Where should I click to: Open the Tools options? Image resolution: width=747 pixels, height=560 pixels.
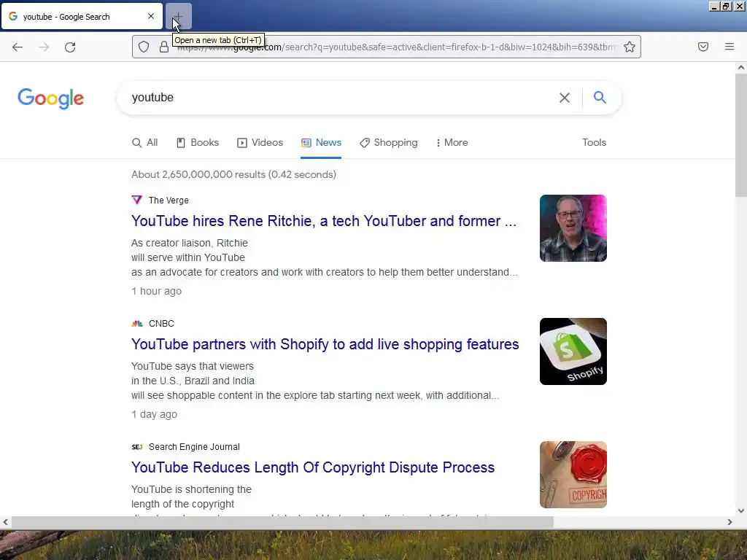click(594, 142)
